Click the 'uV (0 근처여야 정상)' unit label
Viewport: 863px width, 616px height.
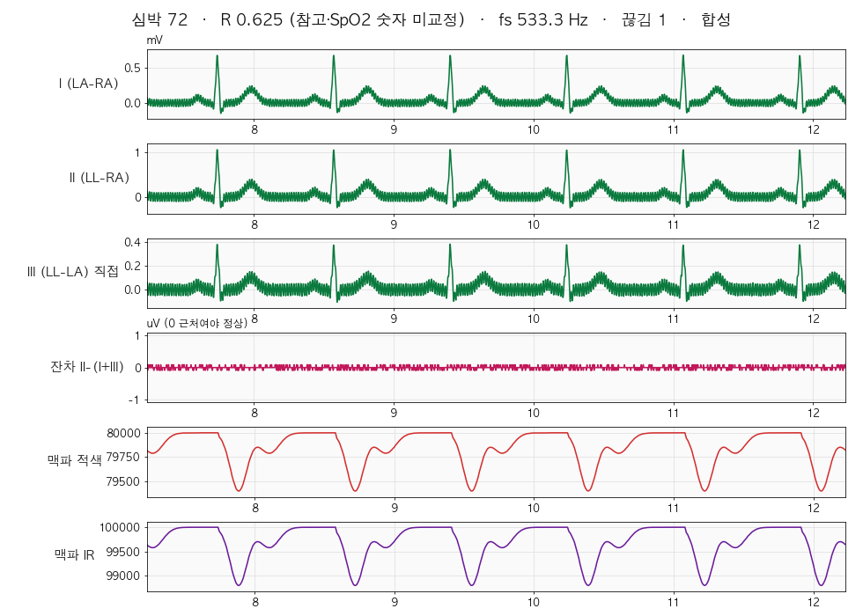[x=197, y=323]
